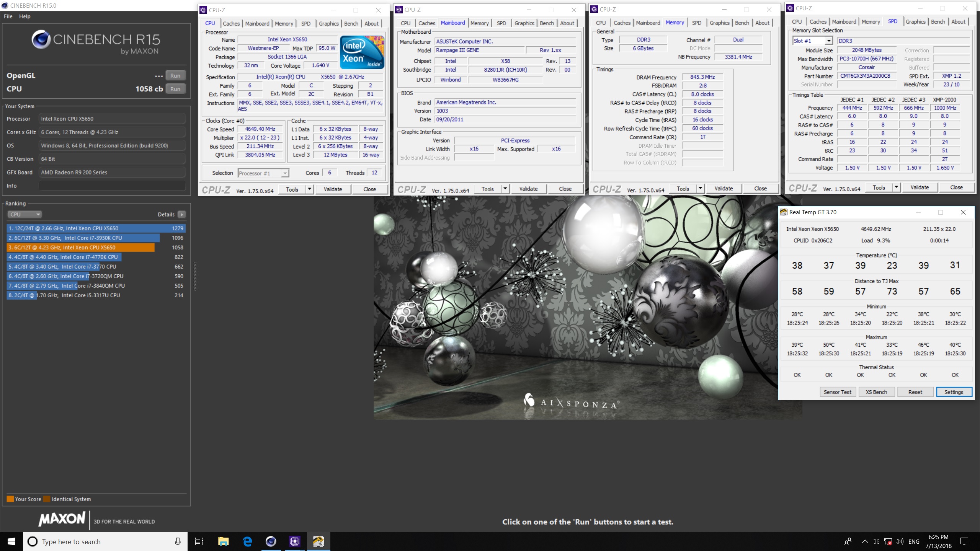Click the Intel Xeon inside logo

click(362, 52)
